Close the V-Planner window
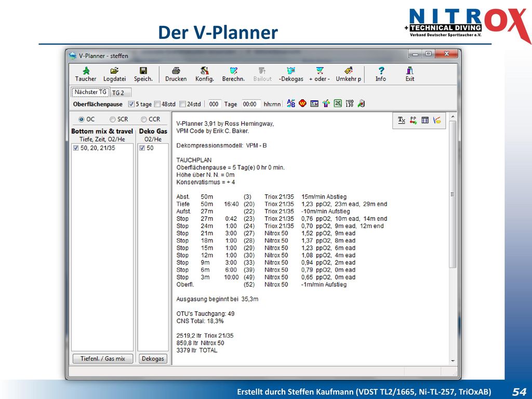Viewport: 532px width, 399px height. 446,54
